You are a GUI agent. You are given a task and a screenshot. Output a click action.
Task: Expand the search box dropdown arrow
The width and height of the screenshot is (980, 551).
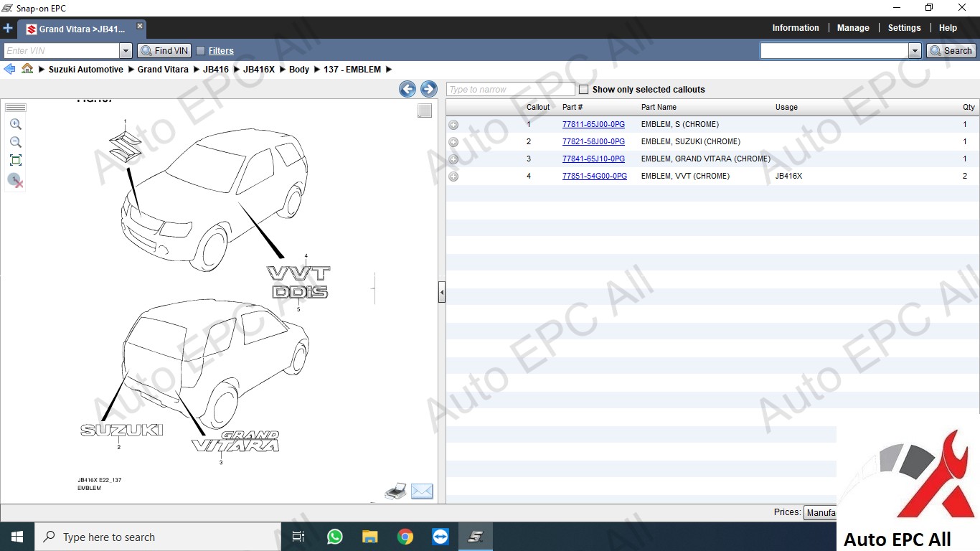(x=915, y=50)
